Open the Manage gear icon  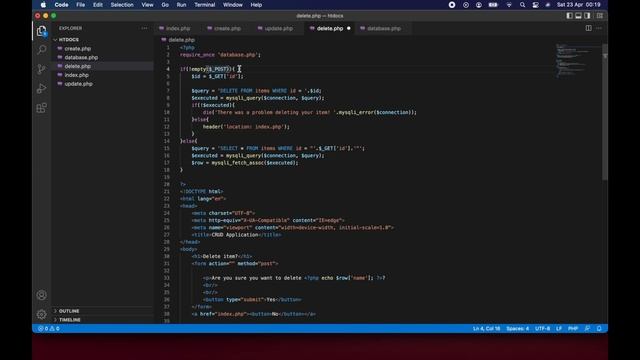click(x=41, y=314)
